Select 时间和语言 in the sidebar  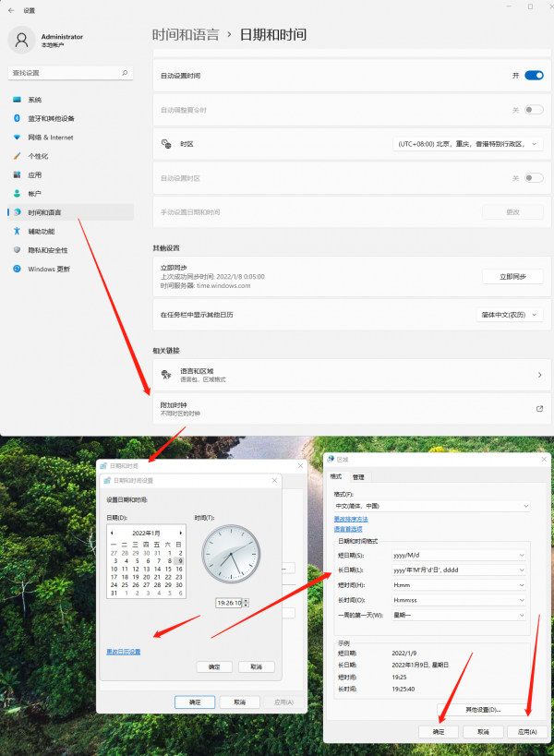tap(70, 212)
